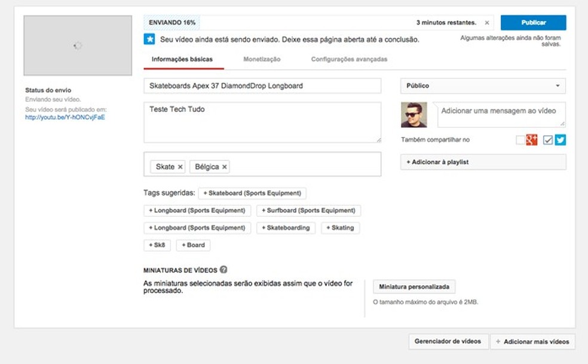Open the Público privacy dropdown
Screen dimensions: 588x364
[483, 86]
